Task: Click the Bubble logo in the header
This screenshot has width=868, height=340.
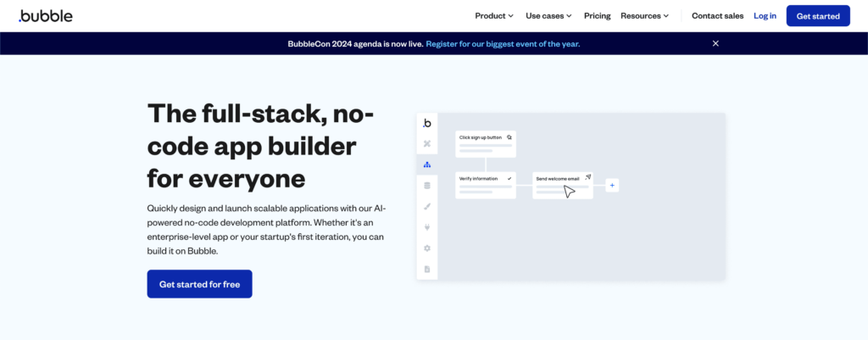Action: 46,15
